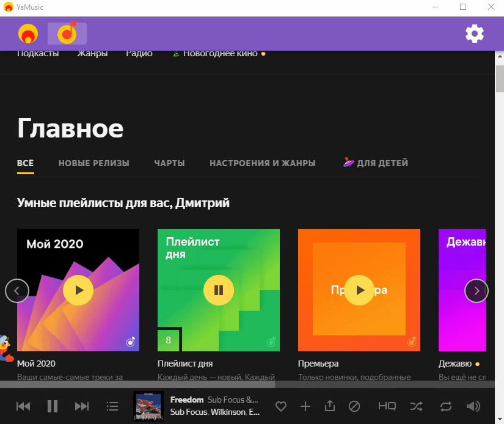Switch to ЧАРТЫ tab

click(169, 163)
